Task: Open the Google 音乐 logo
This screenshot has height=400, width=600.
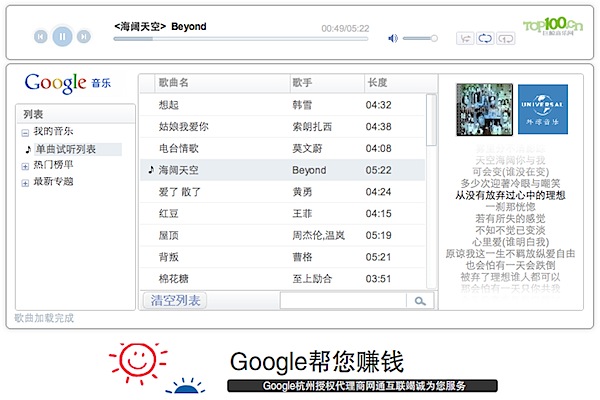Action: click(x=68, y=83)
